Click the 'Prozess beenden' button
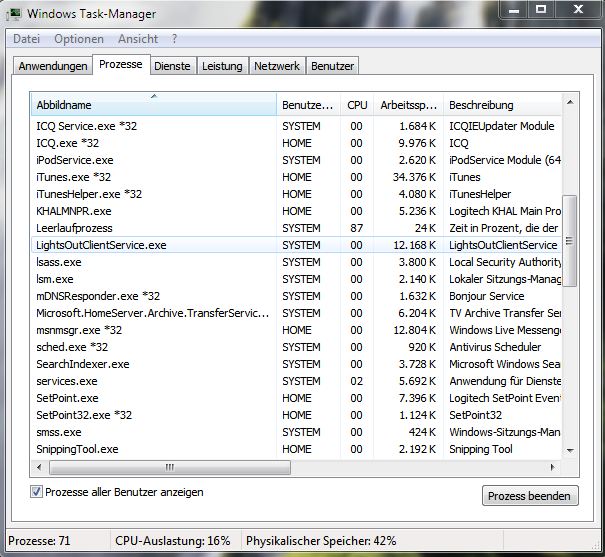The width and height of the screenshot is (605, 557). 530,496
